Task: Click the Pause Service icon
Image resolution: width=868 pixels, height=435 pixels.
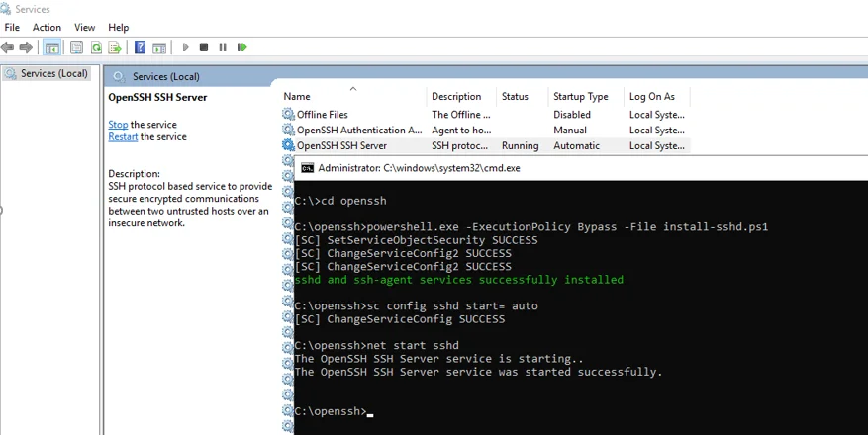Action: (223, 47)
